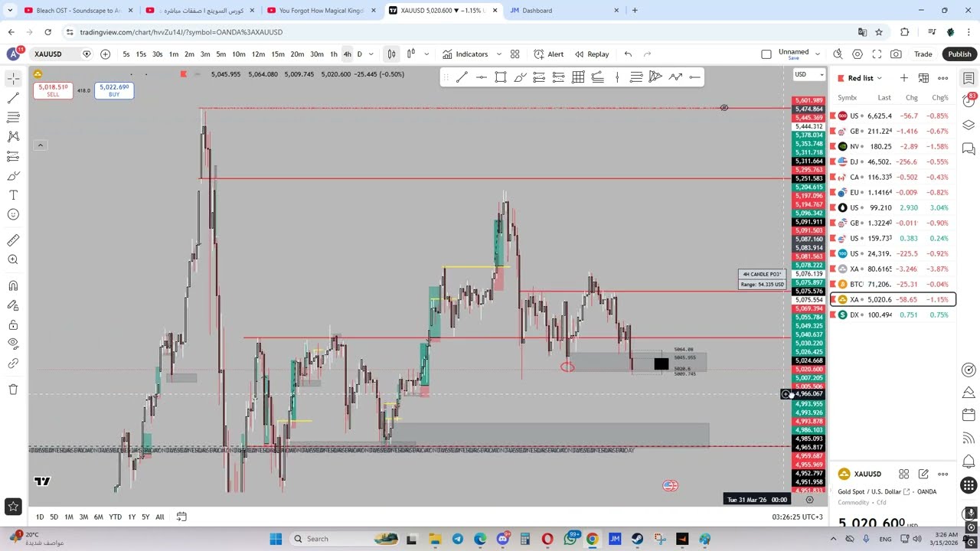The image size is (980, 551).
Task: Open the emoji and icons tool
Action: (x=13, y=214)
